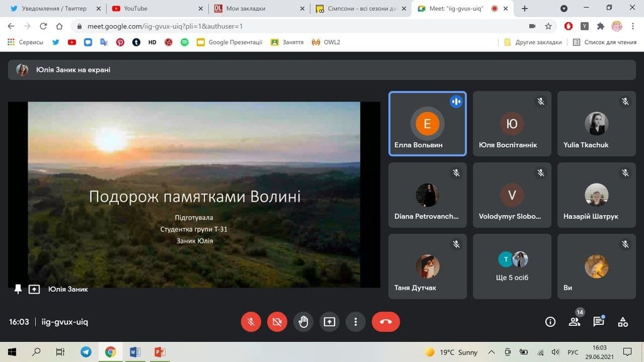The image size is (644, 362).
Task: Show the participants list with 14 people
Action: (574, 322)
